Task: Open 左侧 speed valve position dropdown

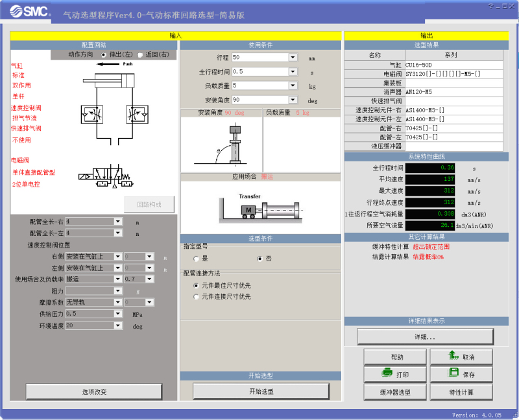Action: point(118,268)
